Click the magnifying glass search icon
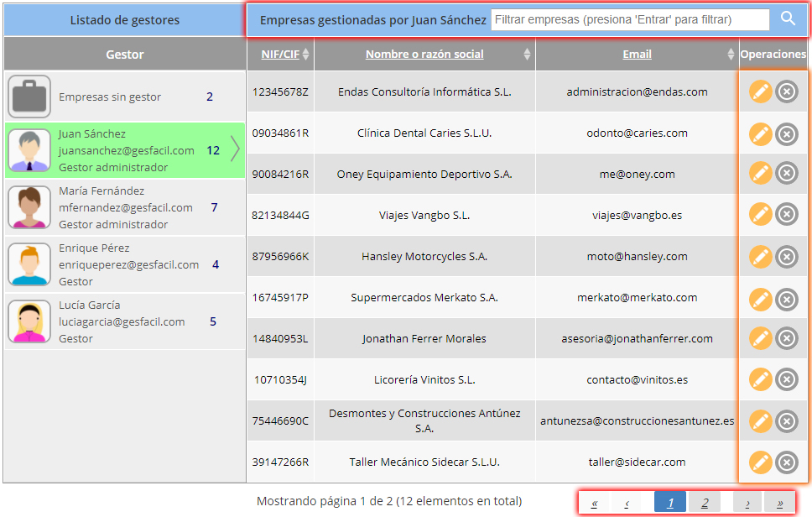 (788, 18)
